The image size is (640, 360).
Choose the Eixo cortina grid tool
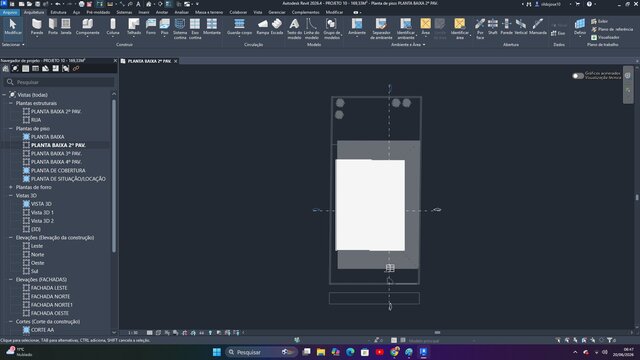coord(195,29)
